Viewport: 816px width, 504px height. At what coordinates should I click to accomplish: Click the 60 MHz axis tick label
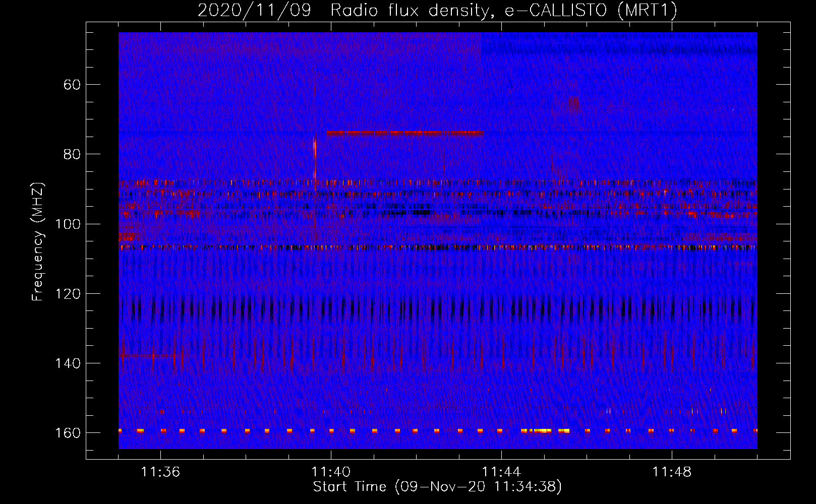pos(72,85)
